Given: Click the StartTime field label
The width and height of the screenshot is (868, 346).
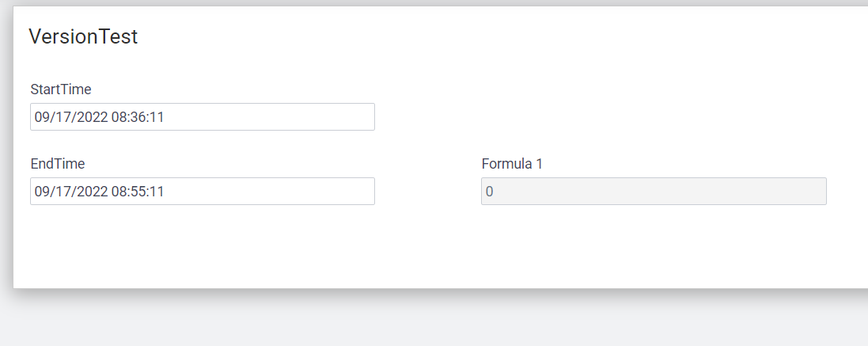Looking at the screenshot, I should pyautogui.click(x=61, y=89).
